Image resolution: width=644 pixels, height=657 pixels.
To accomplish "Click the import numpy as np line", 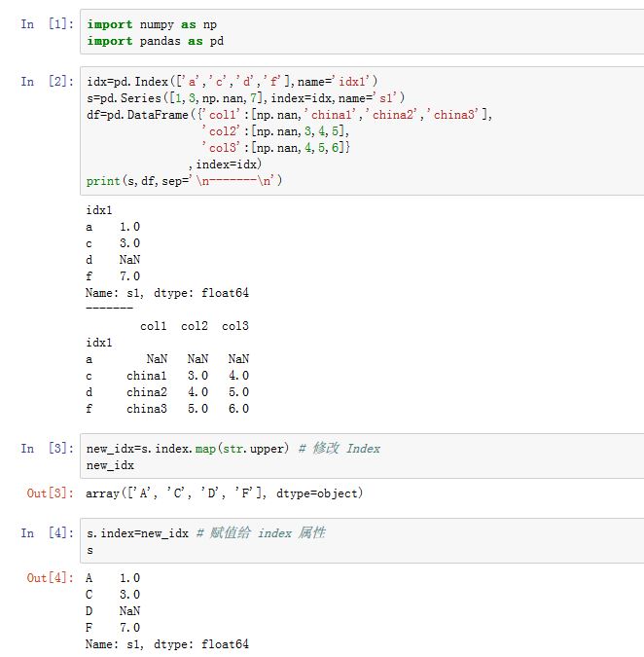I will (152, 24).
